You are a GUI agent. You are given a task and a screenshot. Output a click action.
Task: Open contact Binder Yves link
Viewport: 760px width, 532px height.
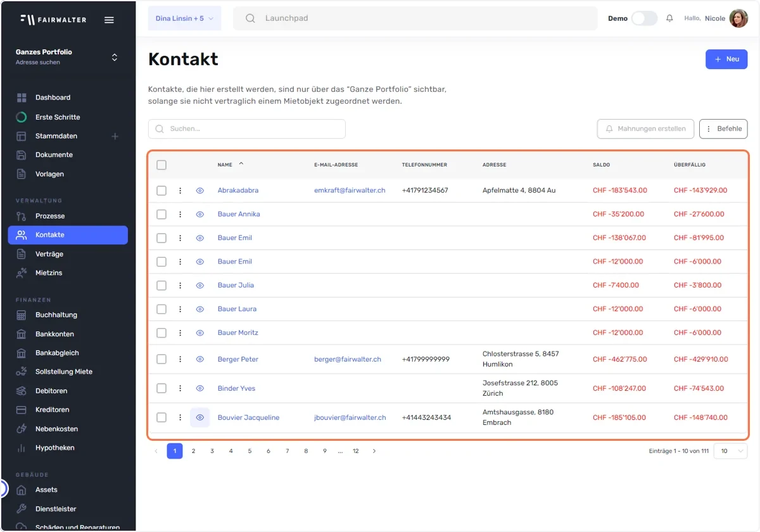[236, 388]
